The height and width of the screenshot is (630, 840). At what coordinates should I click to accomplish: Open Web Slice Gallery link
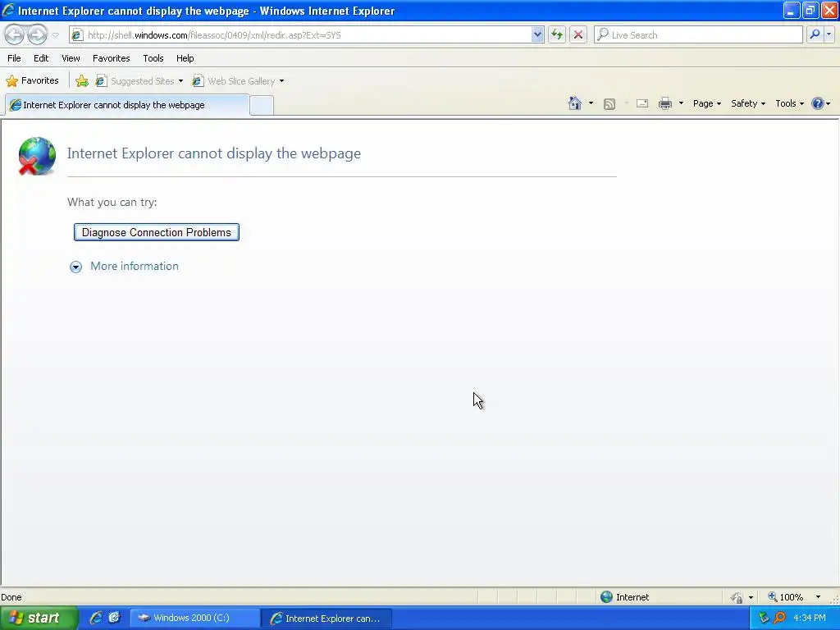coord(234,81)
